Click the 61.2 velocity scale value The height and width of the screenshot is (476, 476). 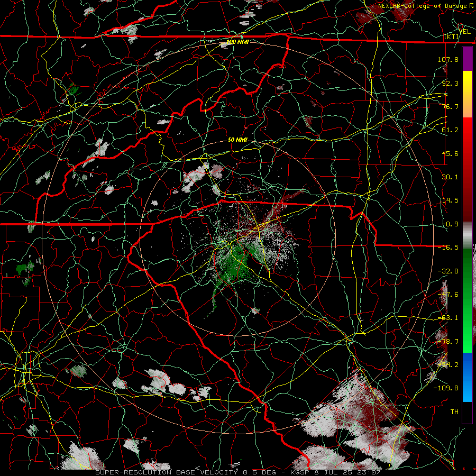tap(450, 130)
